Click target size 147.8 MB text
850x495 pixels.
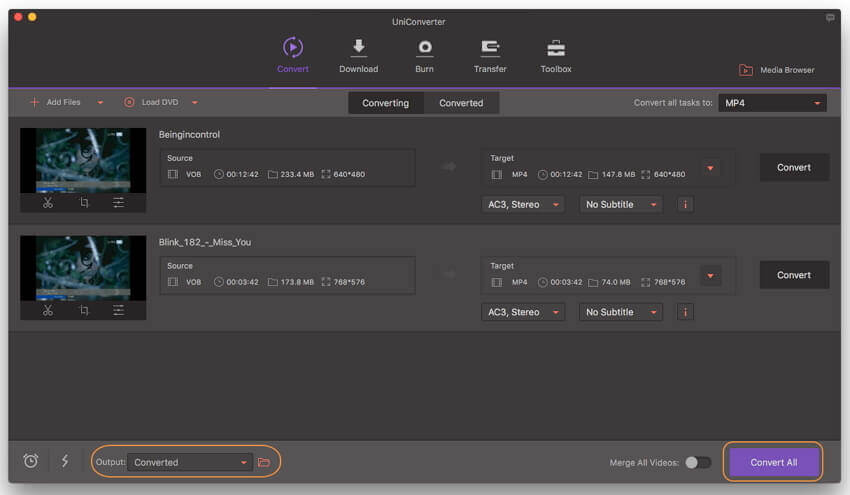pyautogui.click(x=618, y=175)
